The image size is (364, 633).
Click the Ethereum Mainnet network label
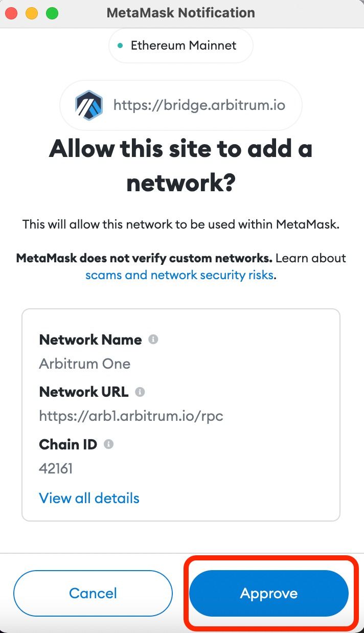coord(183,46)
